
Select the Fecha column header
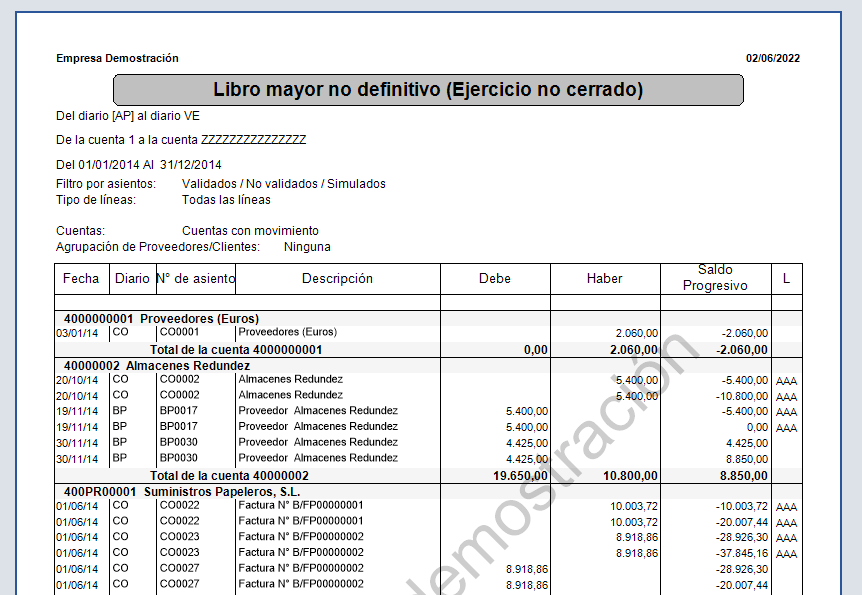click(81, 279)
